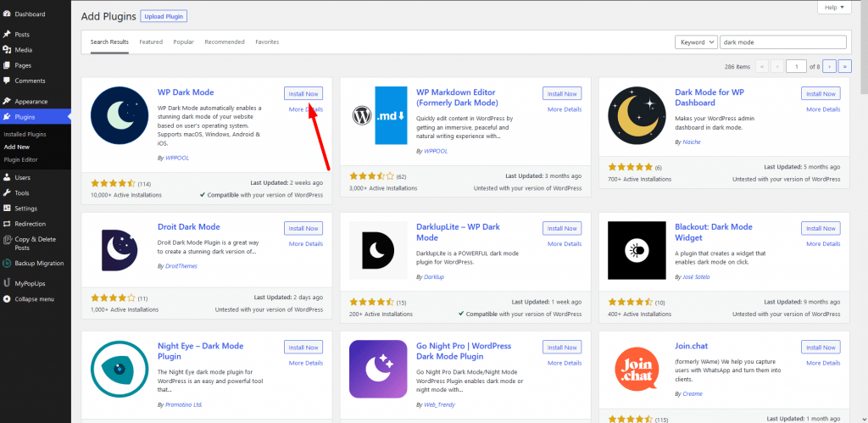
Task: Click the Pages icon in sidebar
Action: [x=7, y=65]
